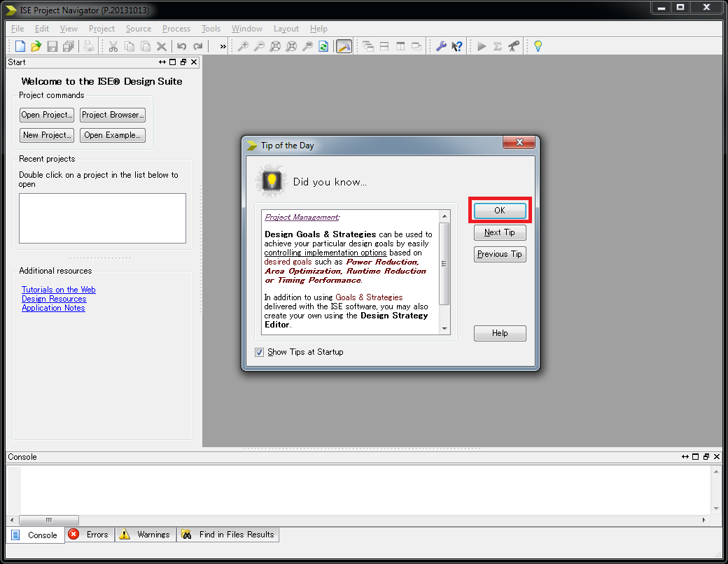Open the Process menu

[x=176, y=28]
